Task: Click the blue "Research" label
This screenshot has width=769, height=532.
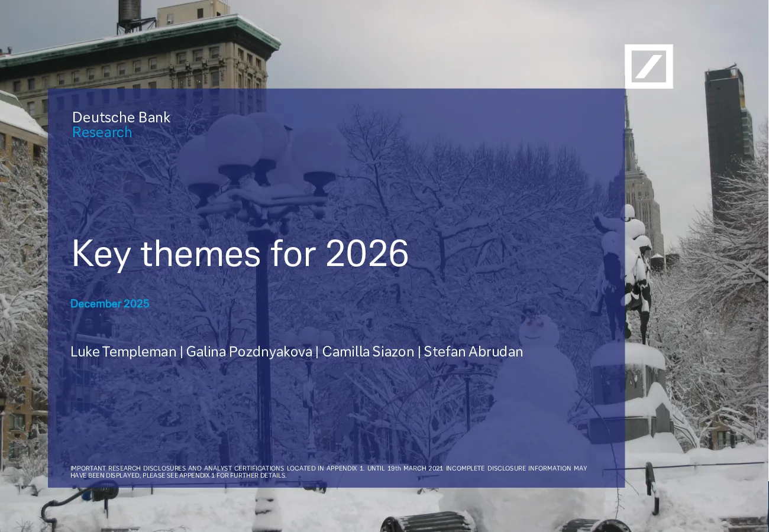Action: pos(102,132)
